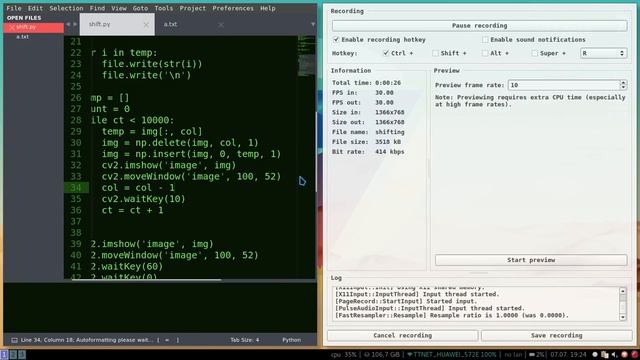Image resolution: width=640 pixels, height=360 pixels.
Task: Click the cpu 35% taskbar indicator
Action: click(344, 354)
